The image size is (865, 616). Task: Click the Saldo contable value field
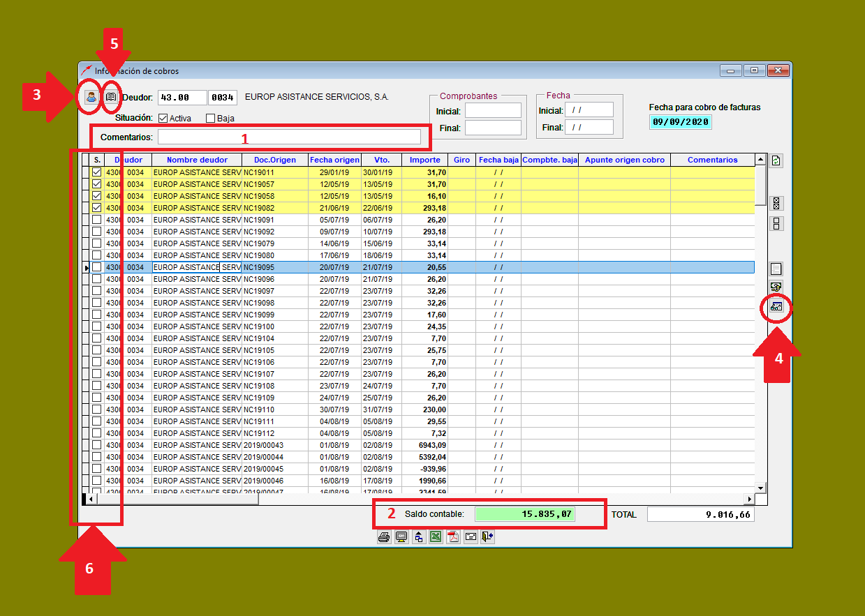click(x=525, y=514)
